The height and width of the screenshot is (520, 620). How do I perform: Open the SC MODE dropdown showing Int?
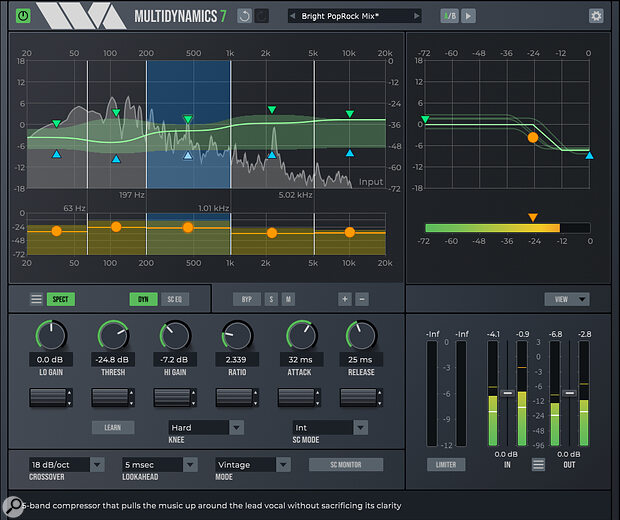click(330, 427)
